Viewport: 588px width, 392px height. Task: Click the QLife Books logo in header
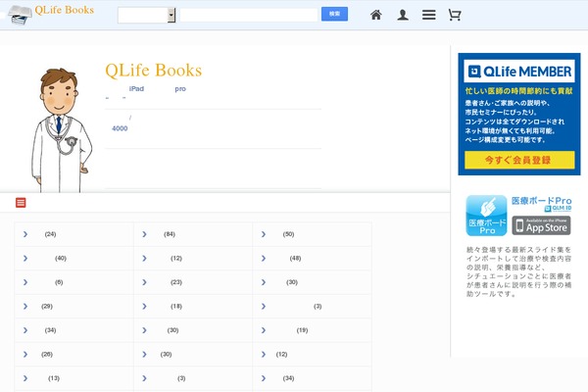coord(51,15)
